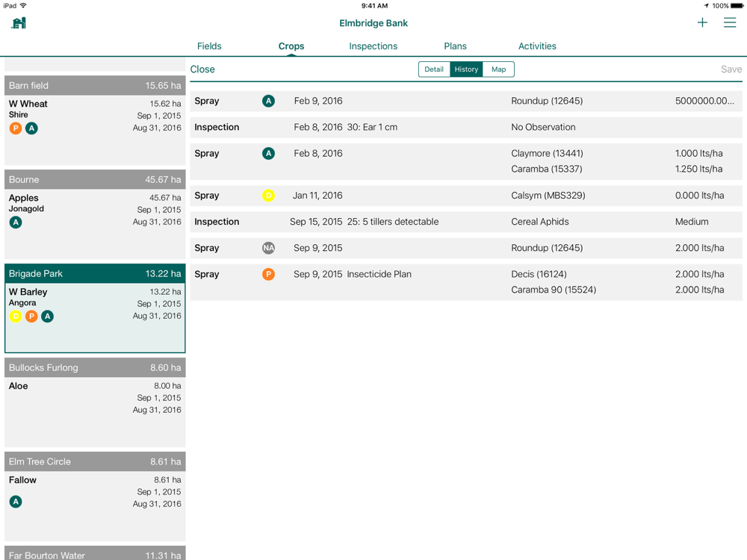Tap battery indicator in status bar
The width and height of the screenshot is (747, 560).
coord(737,6)
